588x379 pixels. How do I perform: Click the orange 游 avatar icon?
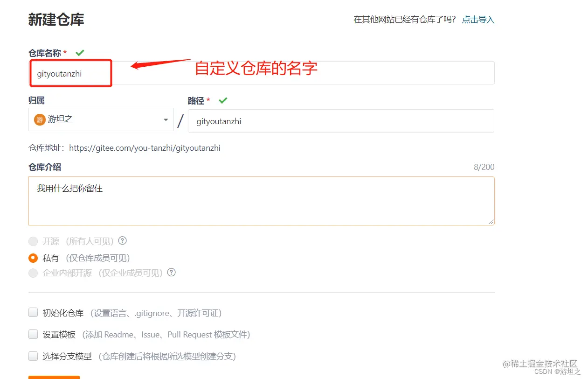[40, 119]
